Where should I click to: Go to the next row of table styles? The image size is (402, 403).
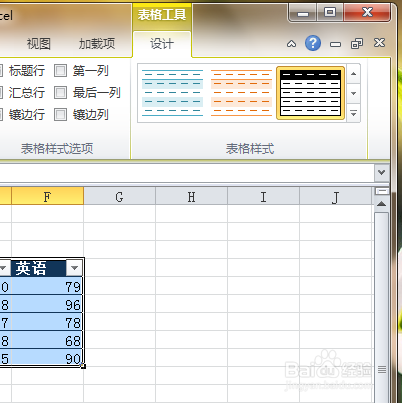point(354,93)
